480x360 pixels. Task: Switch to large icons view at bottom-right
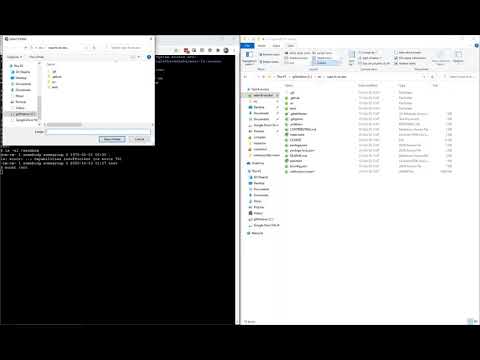point(476,321)
